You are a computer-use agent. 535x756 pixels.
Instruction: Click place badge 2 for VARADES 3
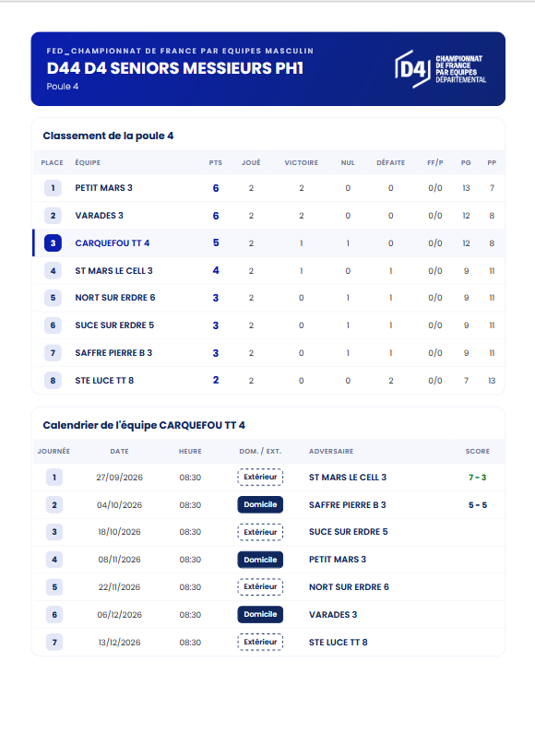(53, 216)
